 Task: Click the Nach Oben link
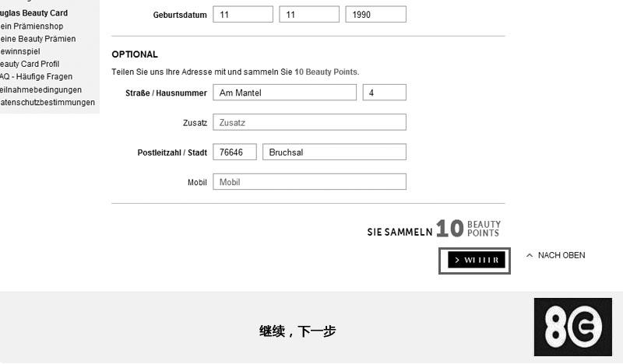point(561,255)
